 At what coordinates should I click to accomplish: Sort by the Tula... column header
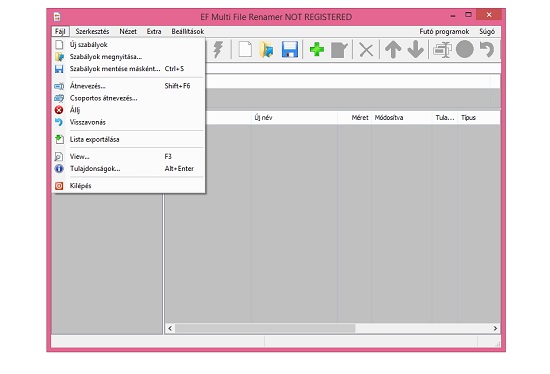pos(445,118)
